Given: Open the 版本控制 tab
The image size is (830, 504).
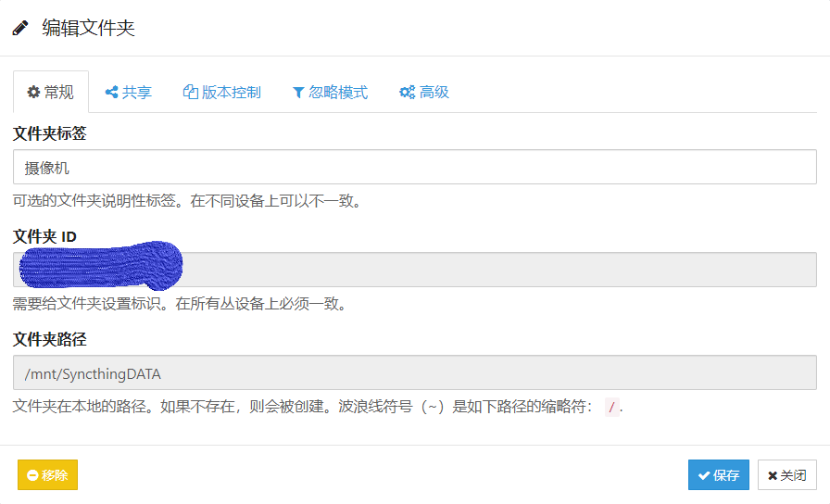Looking at the screenshot, I should point(222,93).
